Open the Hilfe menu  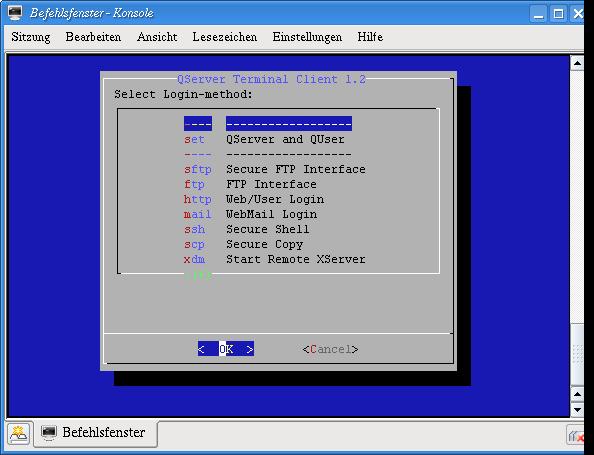370,37
